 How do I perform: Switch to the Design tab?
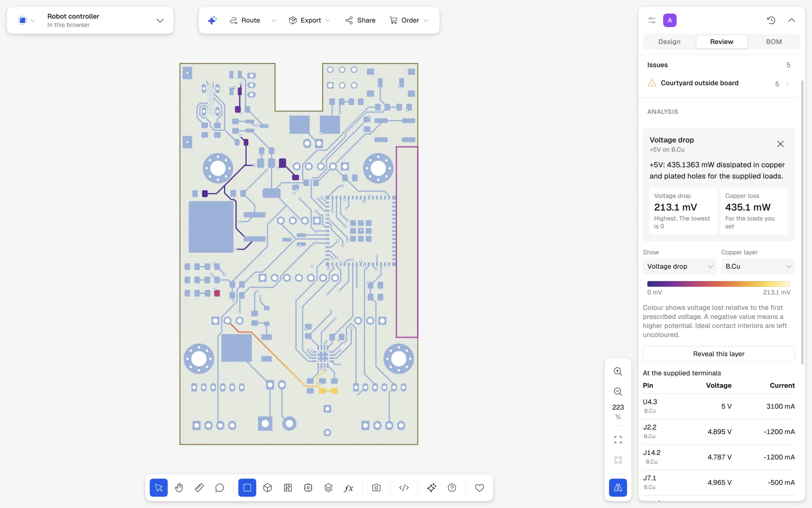(669, 42)
